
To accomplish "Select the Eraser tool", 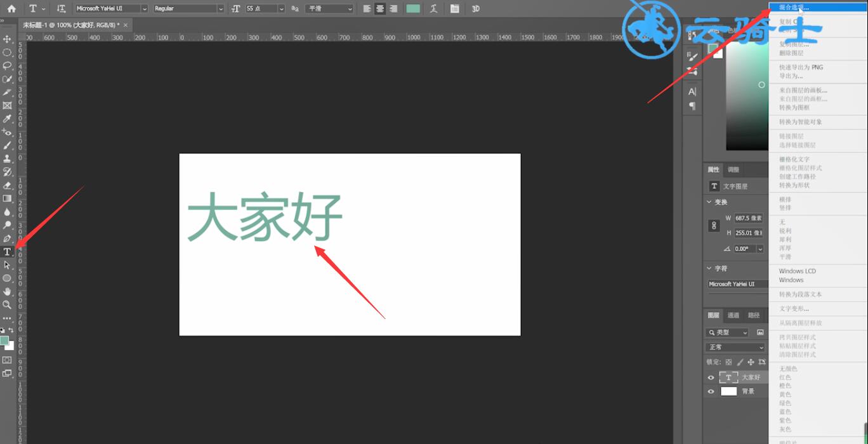I will click(8, 185).
